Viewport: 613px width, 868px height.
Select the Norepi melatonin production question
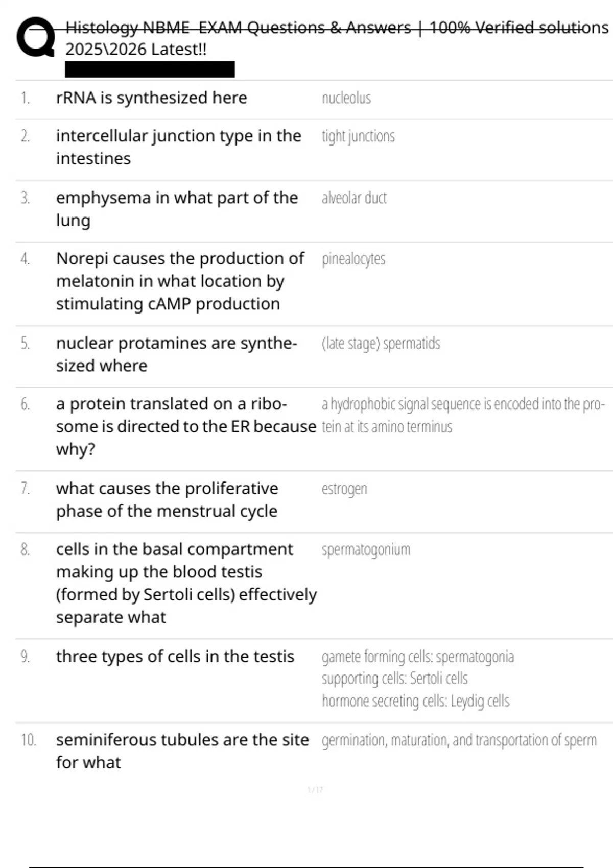pos(180,281)
